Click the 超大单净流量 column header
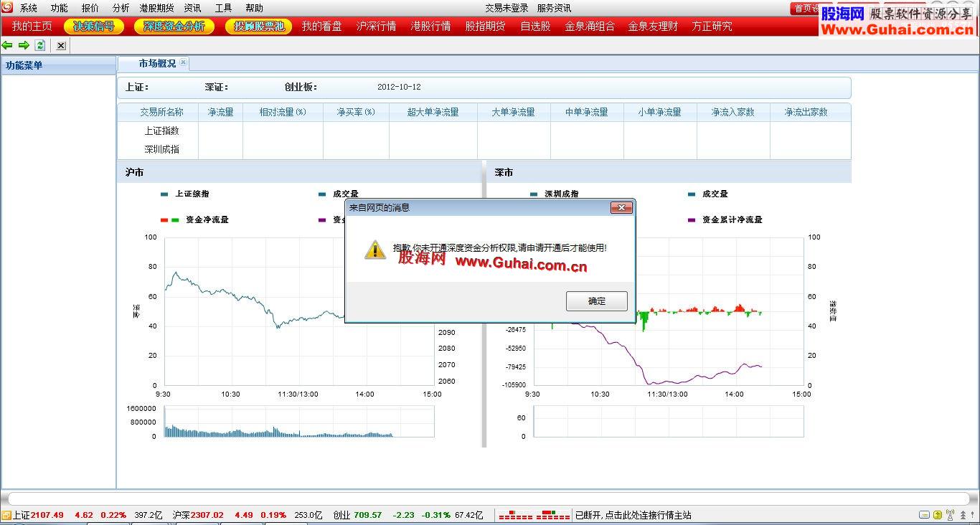Screen dimensions: 980x525 (433, 112)
